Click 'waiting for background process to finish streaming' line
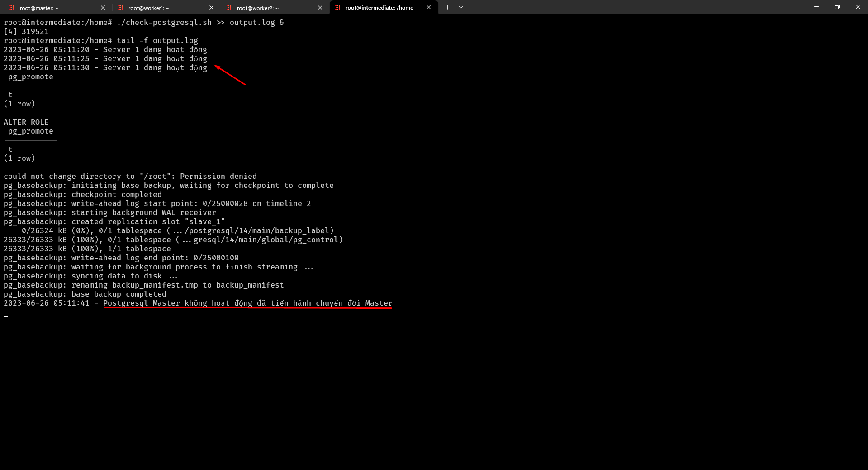This screenshot has height=470, width=868. pos(158,267)
